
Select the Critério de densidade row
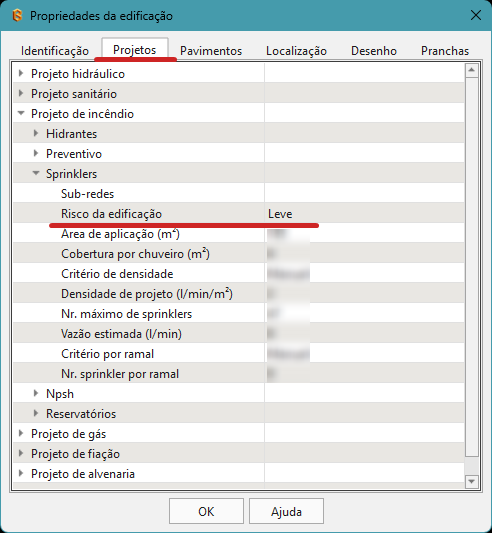(x=239, y=274)
